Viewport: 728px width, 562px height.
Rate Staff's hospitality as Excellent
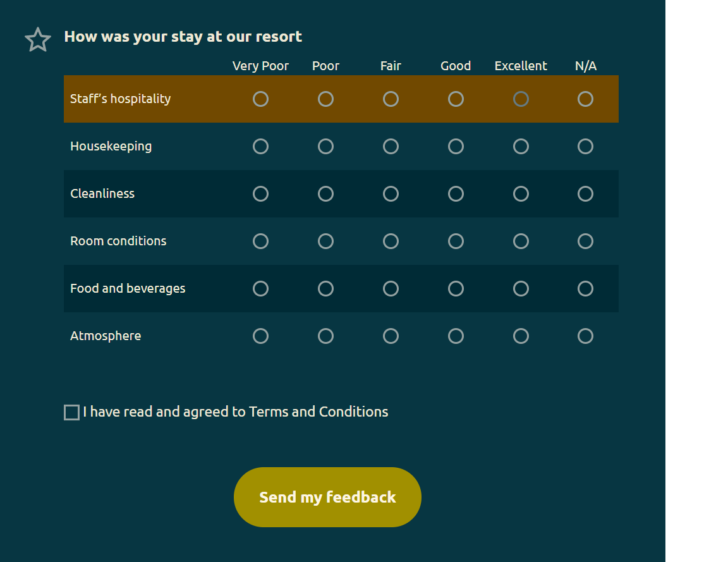tap(521, 99)
